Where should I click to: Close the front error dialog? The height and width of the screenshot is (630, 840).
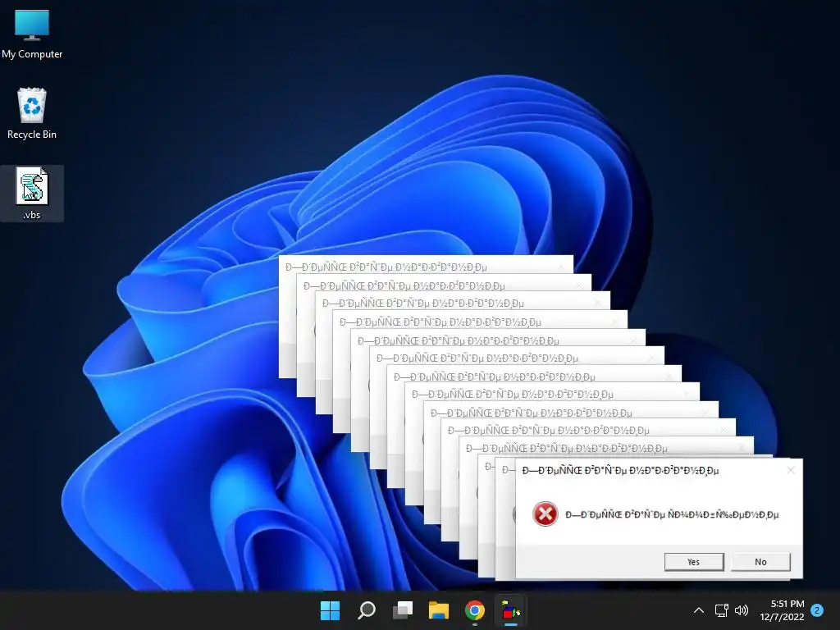pyautogui.click(x=791, y=470)
